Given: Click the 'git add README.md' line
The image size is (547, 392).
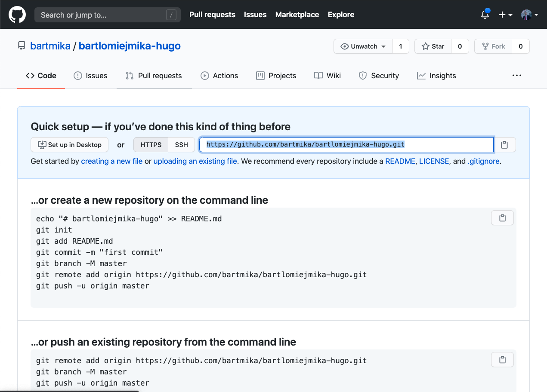Looking at the screenshot, I should pos(74,241).
